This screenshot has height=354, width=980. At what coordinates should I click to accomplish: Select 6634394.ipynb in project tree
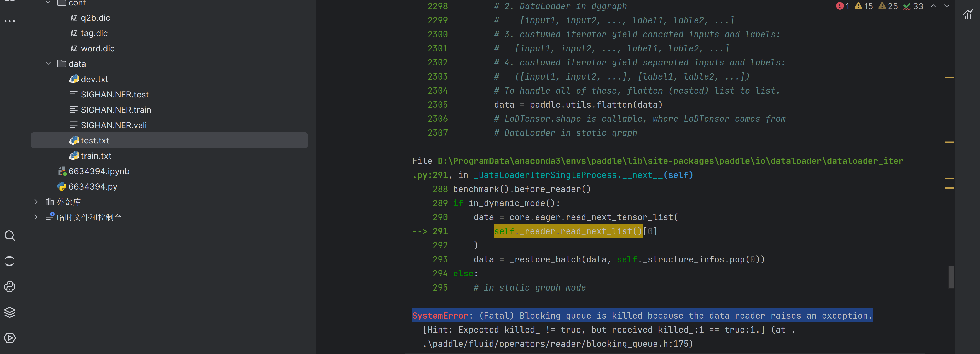[99, 171]
